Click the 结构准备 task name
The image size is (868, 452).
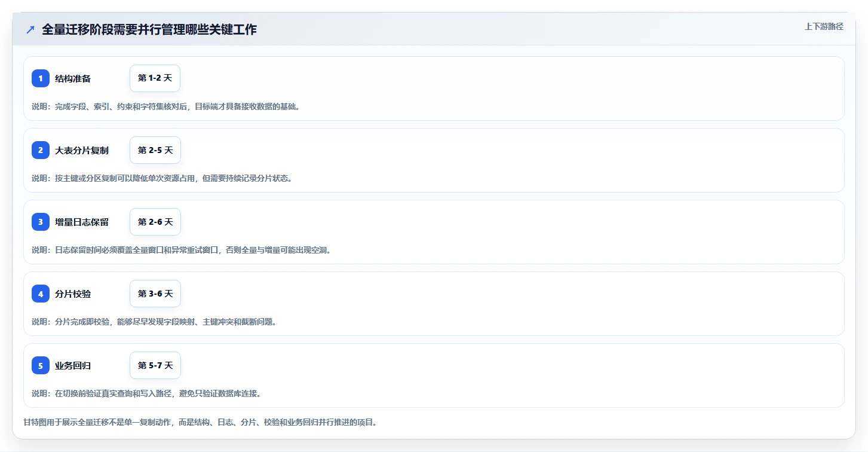coord(73,78)
